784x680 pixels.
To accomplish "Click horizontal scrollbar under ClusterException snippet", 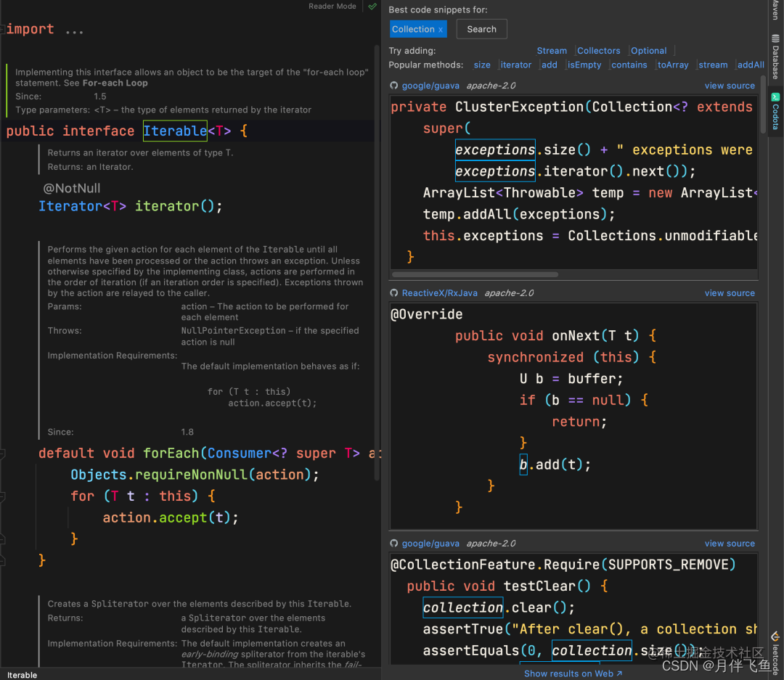I will [475, 274].
